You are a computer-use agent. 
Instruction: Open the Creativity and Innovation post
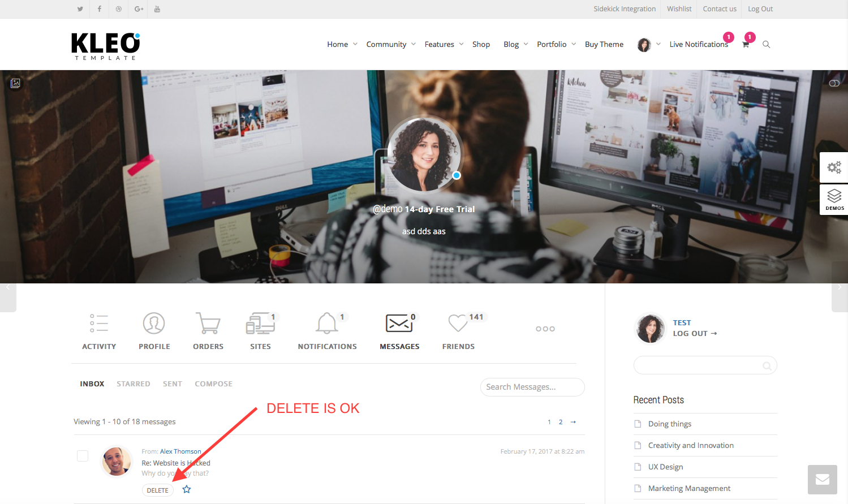pyautogui.click(x=691, y=445)
